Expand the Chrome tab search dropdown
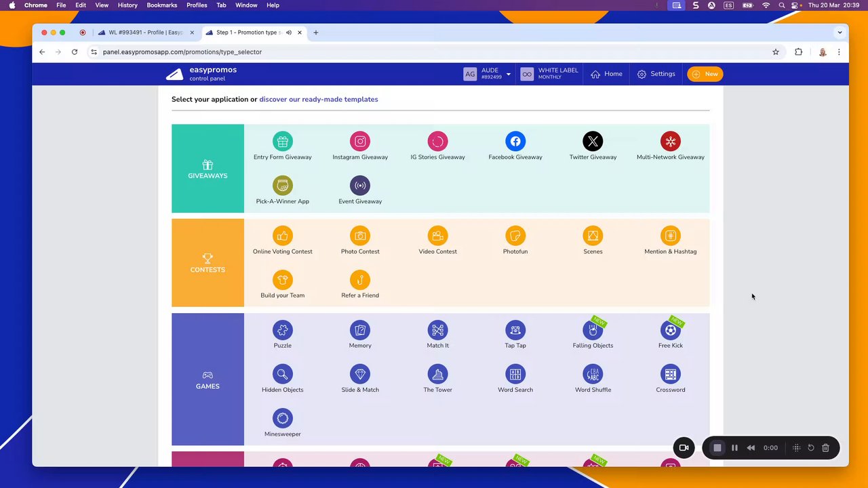 click(840, 33)
